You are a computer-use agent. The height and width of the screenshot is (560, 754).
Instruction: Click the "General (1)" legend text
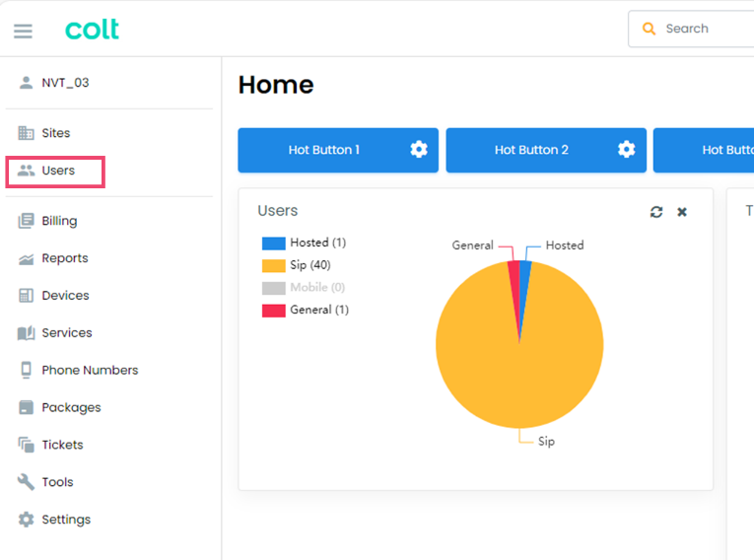coord(319,310)
